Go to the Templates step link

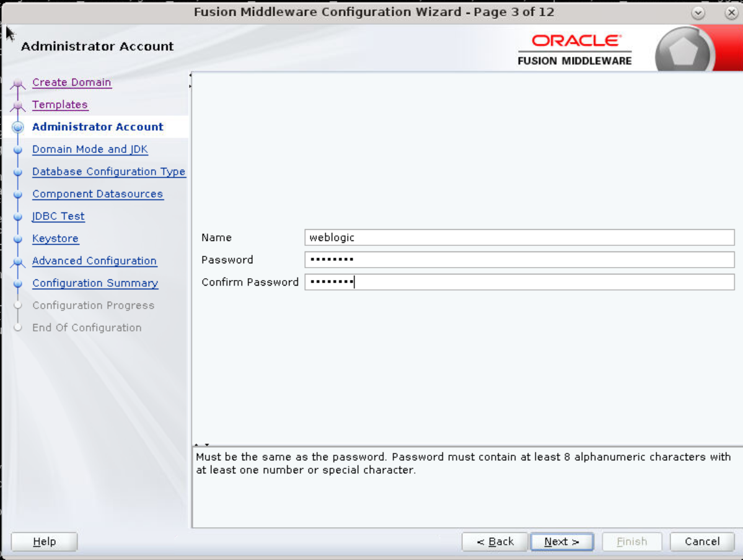[59, 105]
